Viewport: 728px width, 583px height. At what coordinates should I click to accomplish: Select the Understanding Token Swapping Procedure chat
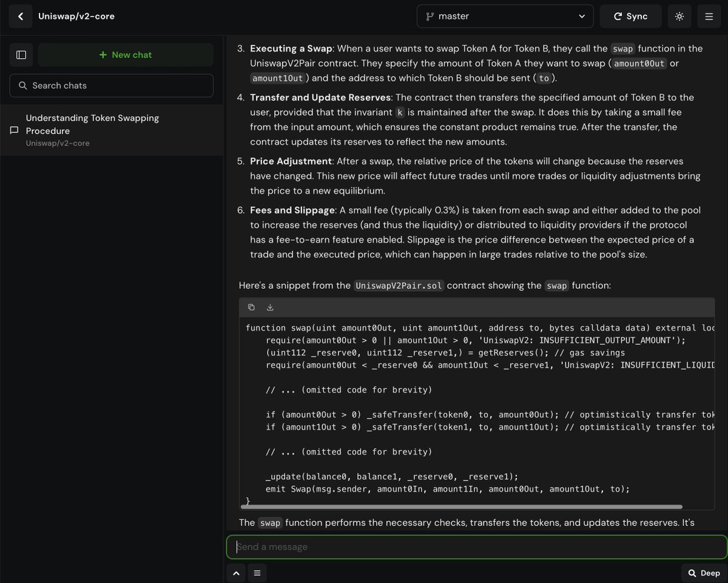92,124
